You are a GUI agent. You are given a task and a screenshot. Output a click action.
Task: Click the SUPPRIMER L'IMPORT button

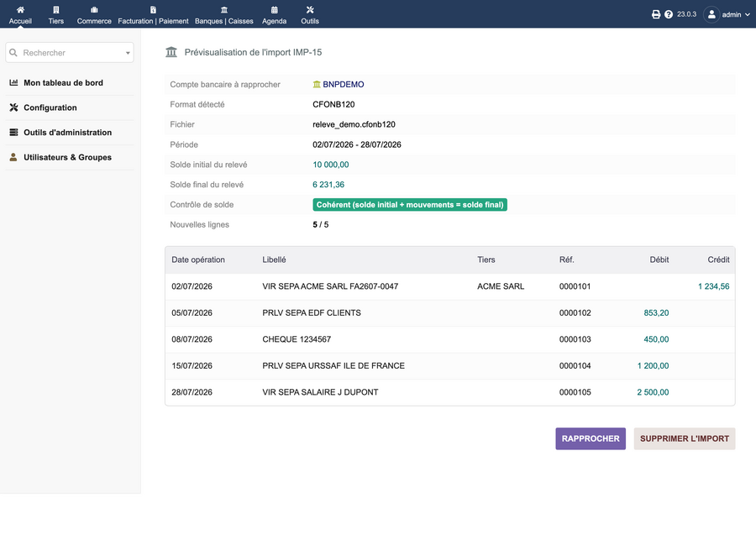[x=684, y=438]
